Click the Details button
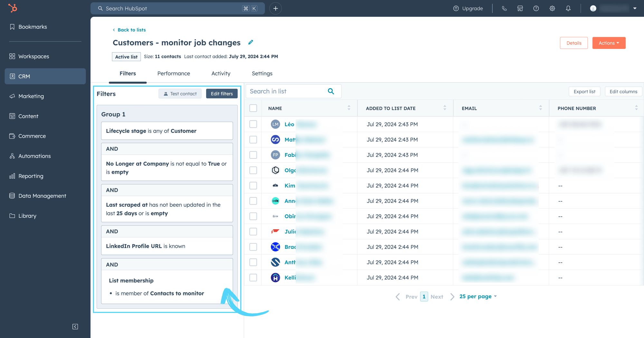Viewport: 644px width, 338px height. coord(574,43)
